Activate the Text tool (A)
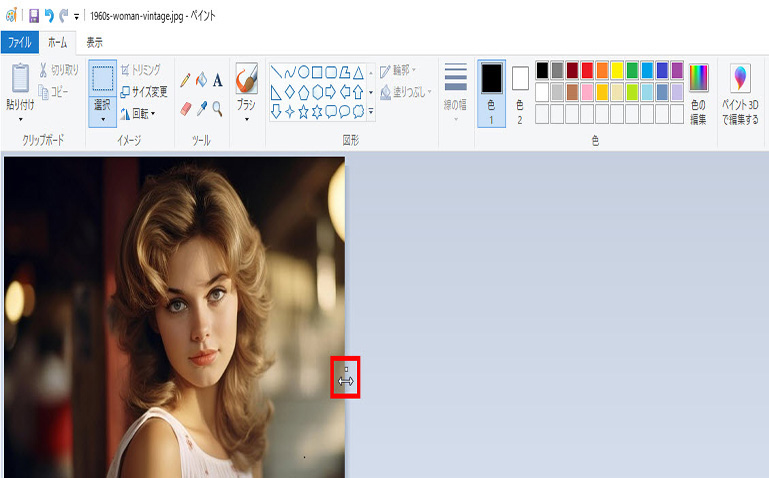769x478 pixels. (217, 80)
